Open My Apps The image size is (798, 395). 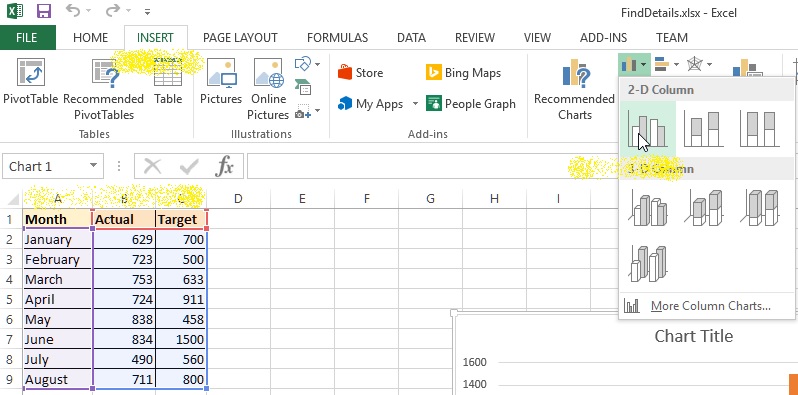370,104
